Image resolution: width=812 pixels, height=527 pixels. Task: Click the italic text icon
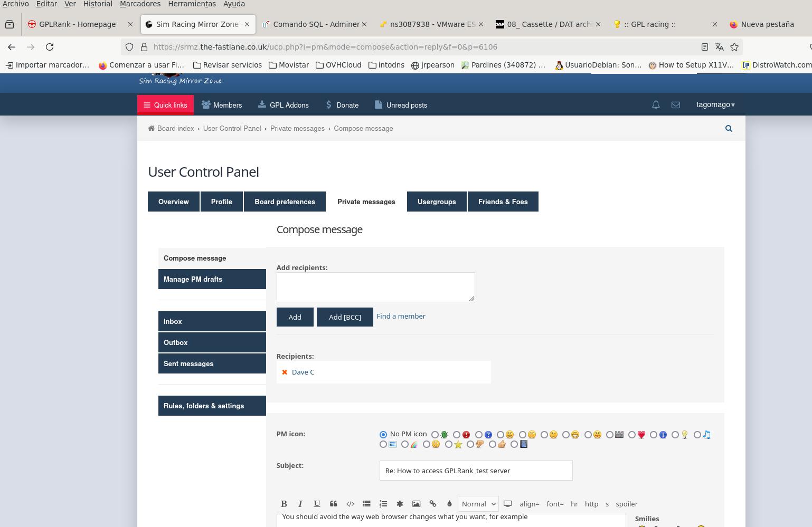tap(300, 504)
